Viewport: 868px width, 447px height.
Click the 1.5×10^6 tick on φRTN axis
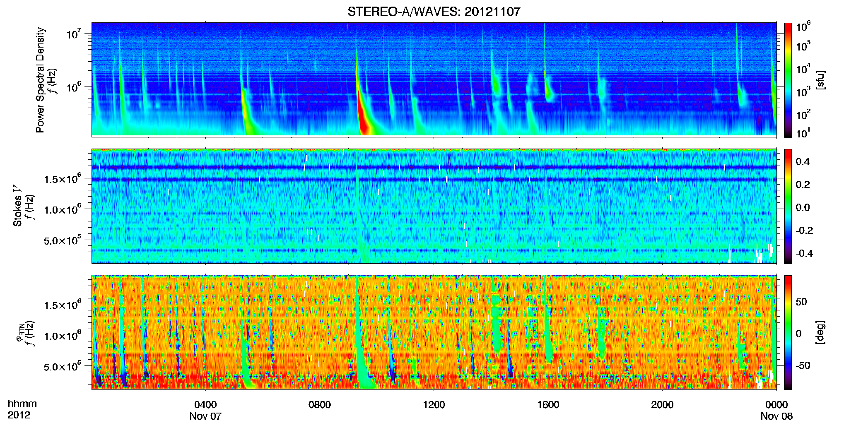62,305
